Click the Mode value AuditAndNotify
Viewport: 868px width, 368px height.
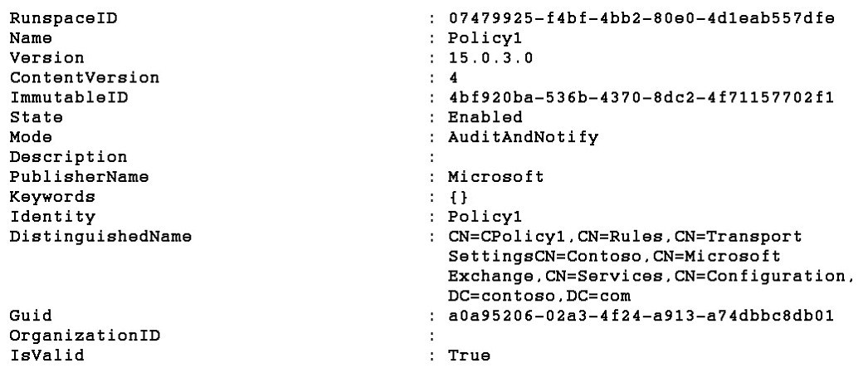tap(523, 137)
